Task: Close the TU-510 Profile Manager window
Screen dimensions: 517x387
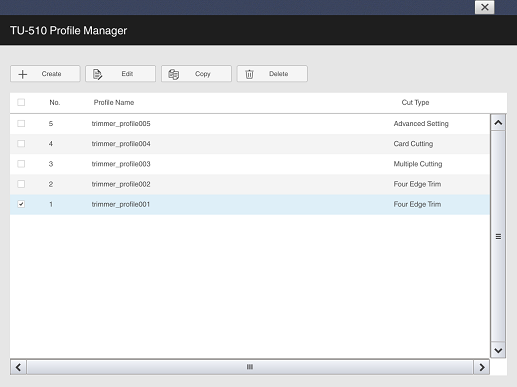Action: tap(484, 7)
